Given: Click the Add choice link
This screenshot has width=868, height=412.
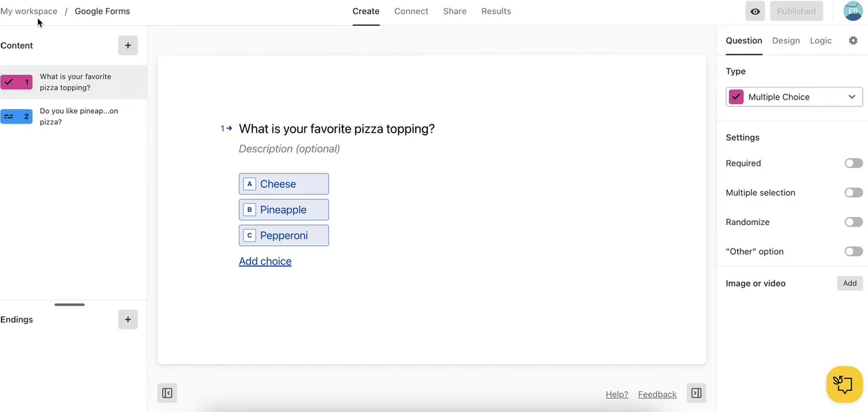Looking at the screenshot, I should (265, 262).
